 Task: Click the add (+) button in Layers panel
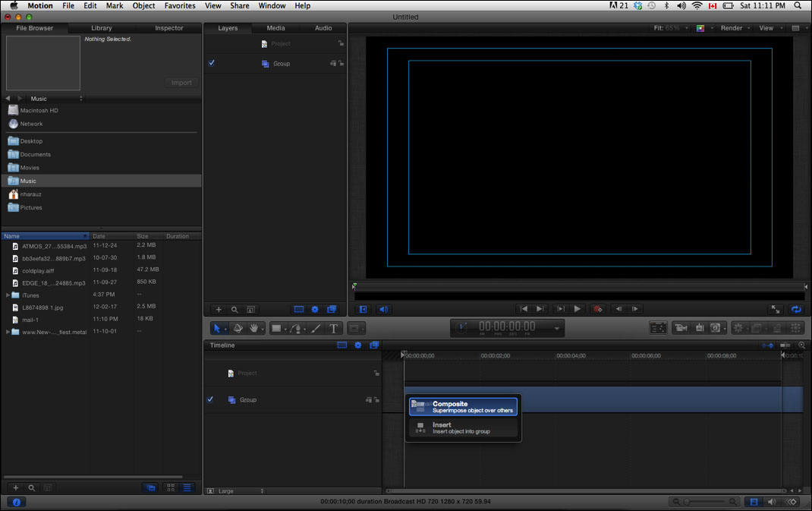point(219,309)
